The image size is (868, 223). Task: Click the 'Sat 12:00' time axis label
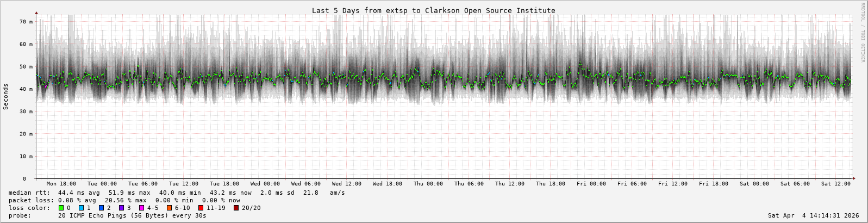835,184
